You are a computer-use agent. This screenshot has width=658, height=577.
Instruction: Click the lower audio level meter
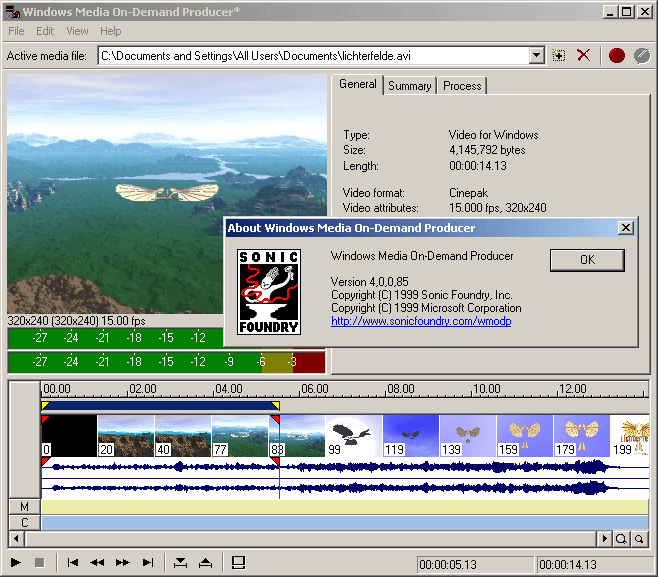pyautogui.click(x=167, y=362)
